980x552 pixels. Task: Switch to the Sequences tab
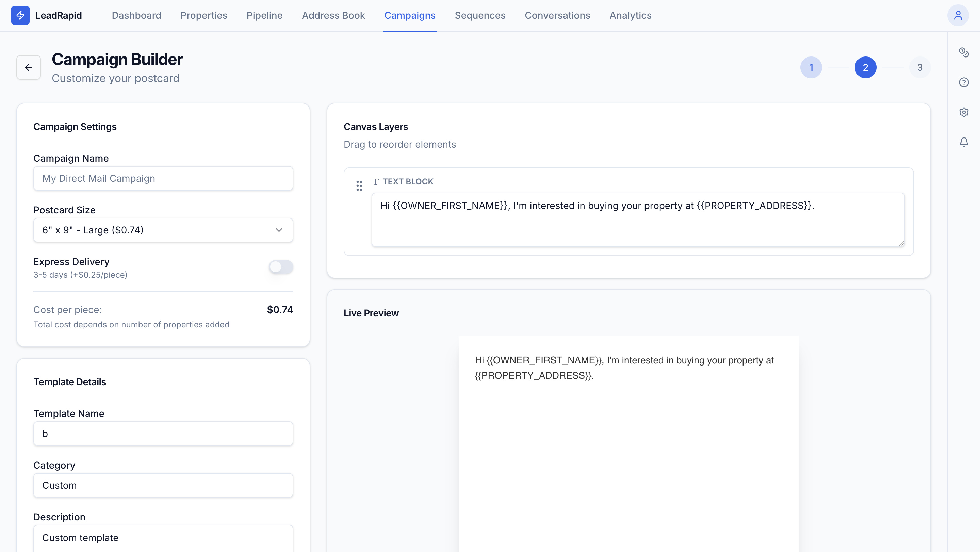(480, 15)
